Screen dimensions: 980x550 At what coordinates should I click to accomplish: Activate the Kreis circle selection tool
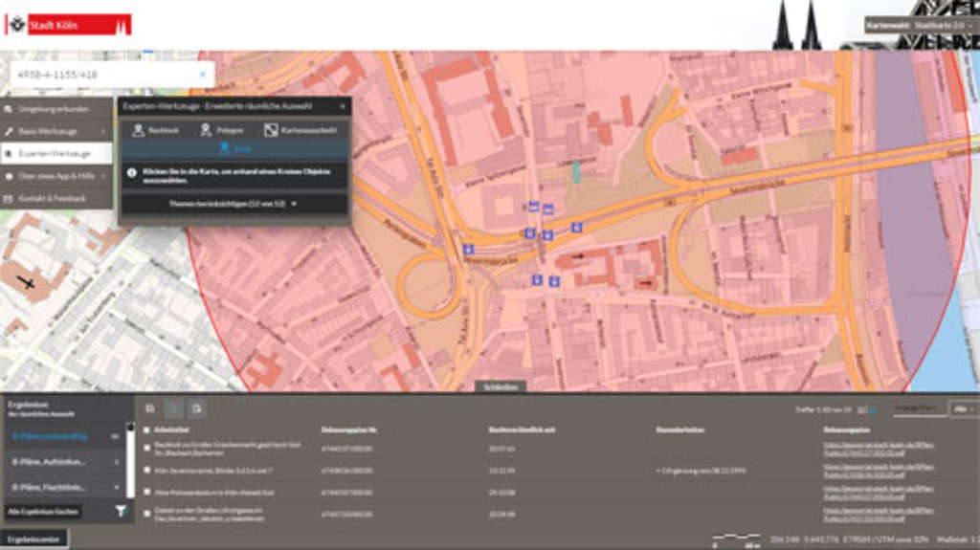pyautogui.click(x=234, y=149)
